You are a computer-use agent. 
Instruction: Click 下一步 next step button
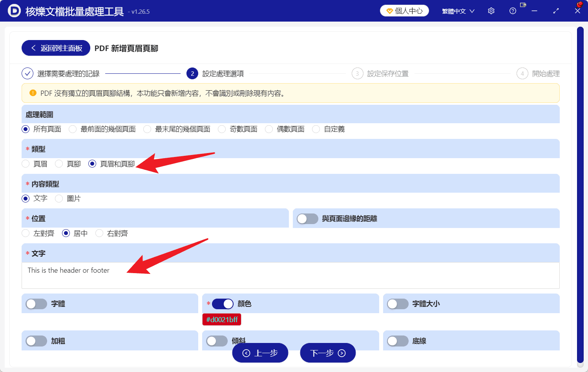coord(328,353)
